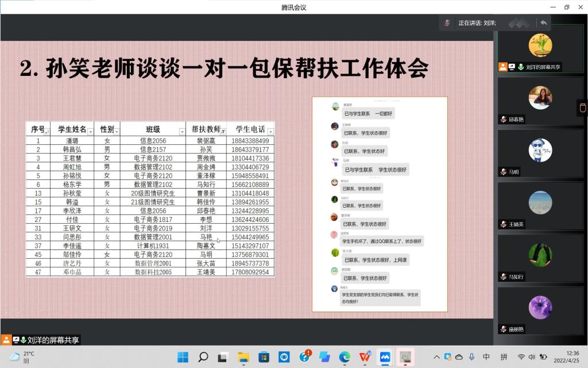Open the Windows Start menu
The height and width of the screenshot is (368, 588).
[x=183, y=357]
